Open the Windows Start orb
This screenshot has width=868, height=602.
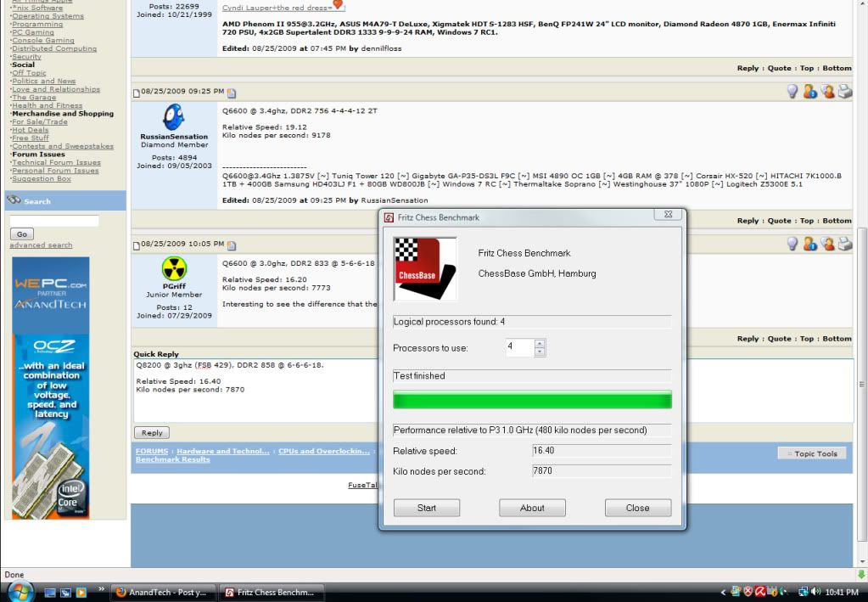tap(20, 592)
